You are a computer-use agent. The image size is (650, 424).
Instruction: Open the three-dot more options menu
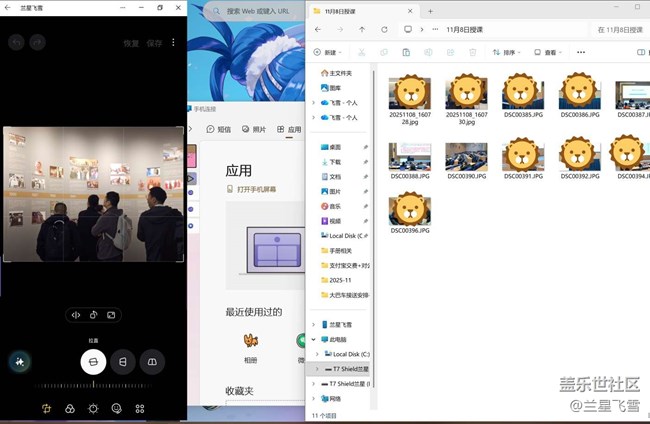pyautogui.click(x=173, y=43)
